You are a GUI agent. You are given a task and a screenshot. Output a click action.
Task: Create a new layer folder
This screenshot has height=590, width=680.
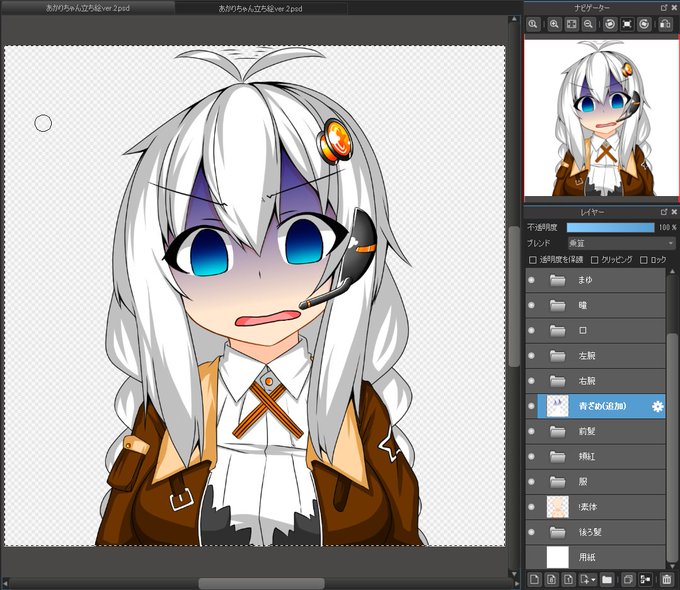[x=607, y=579]
